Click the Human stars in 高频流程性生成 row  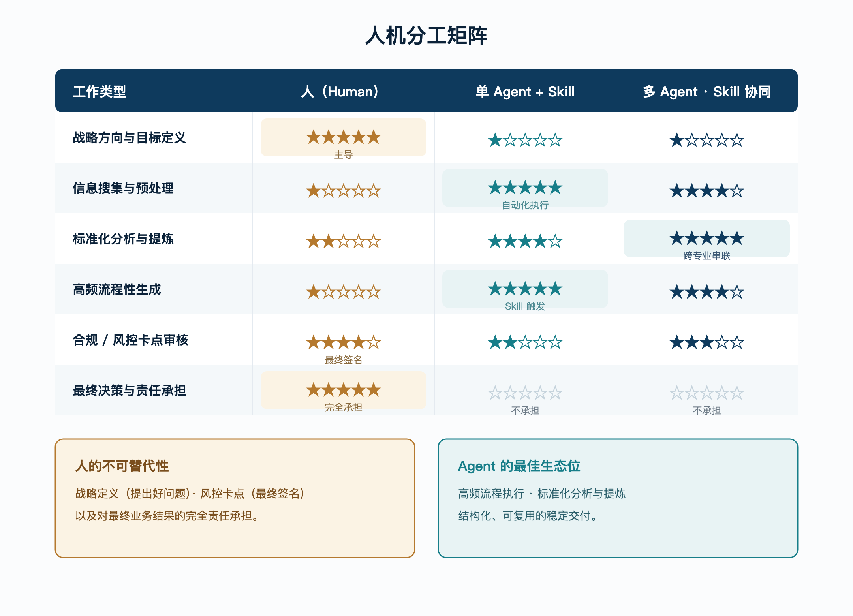click(x=343, y=292)
